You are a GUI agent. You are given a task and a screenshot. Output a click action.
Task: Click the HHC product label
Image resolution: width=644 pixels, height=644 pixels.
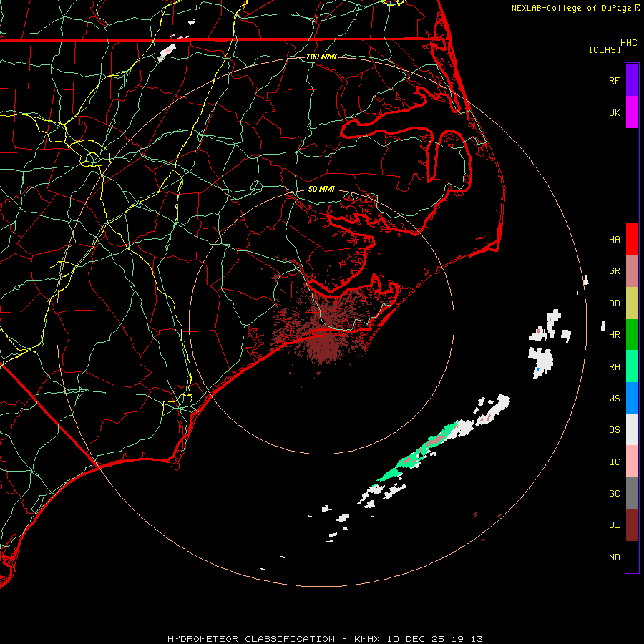click(628, 42)
